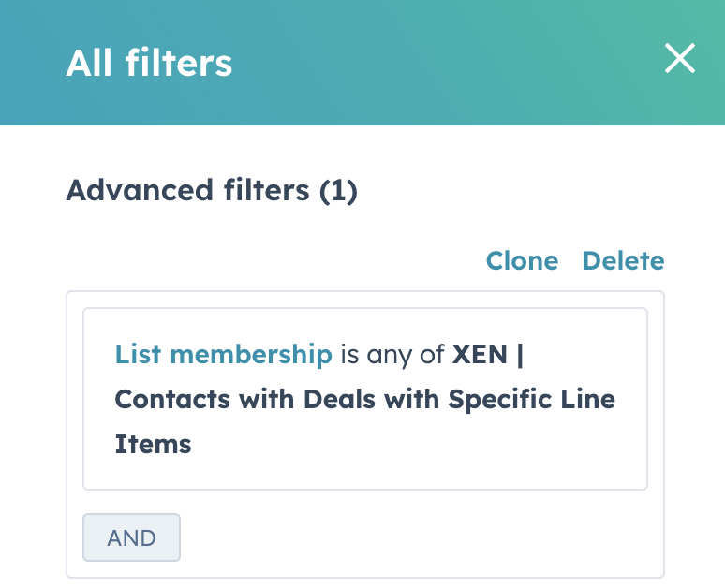The height and width of the screenshot is (588, 725).
Task: Add a condition with the AND button
Action: point(131,537)
